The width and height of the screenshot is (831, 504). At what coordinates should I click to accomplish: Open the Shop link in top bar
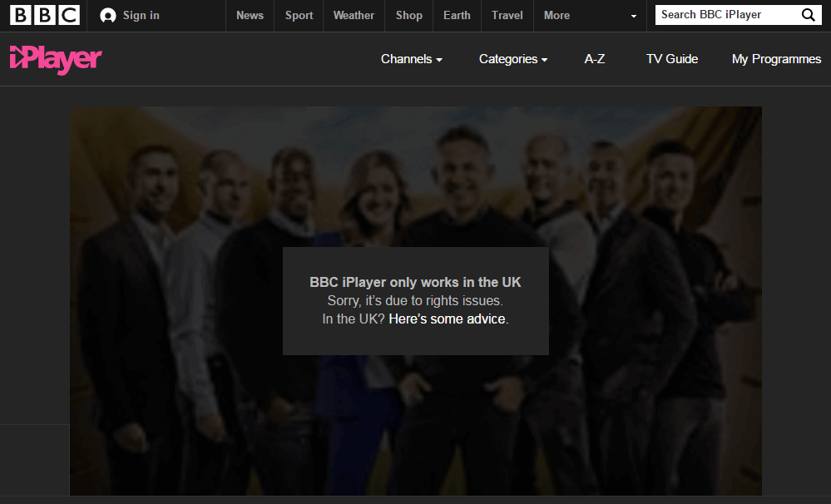408,15
